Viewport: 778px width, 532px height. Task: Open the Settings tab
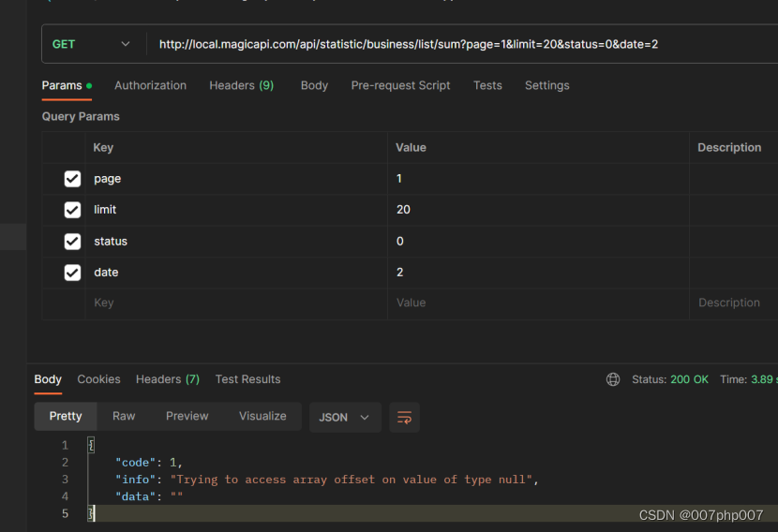tap(546, 85)
